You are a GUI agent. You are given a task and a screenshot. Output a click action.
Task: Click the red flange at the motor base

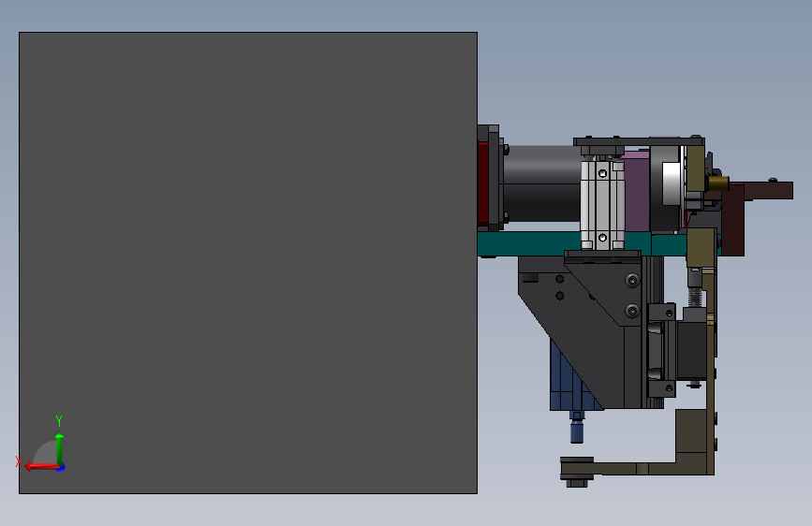pyautogui.click(x=482, y=183)
